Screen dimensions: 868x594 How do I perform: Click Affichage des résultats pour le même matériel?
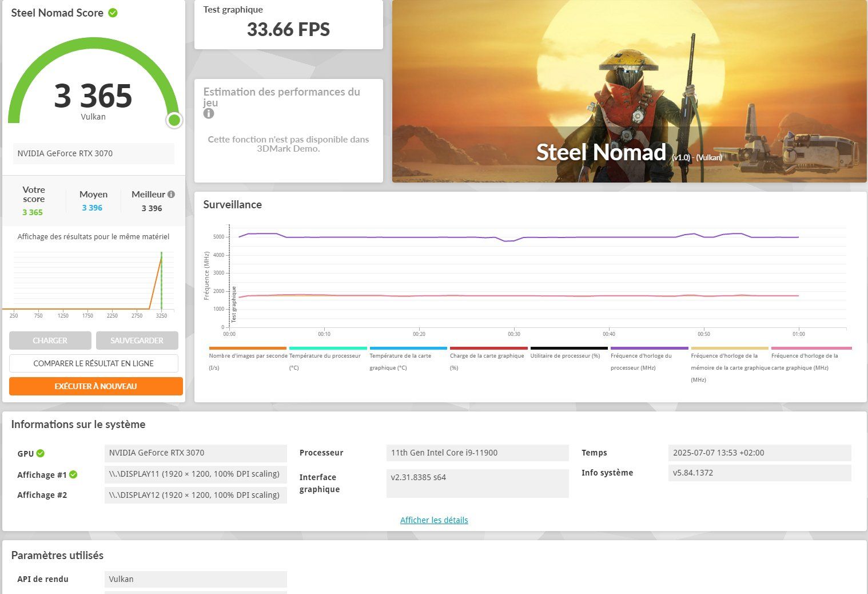coord(93,237)
